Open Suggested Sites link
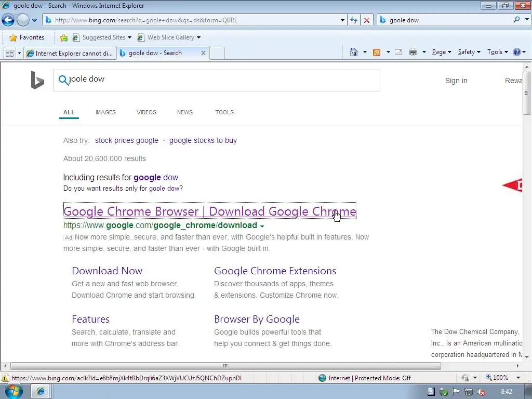 (99, 37)
